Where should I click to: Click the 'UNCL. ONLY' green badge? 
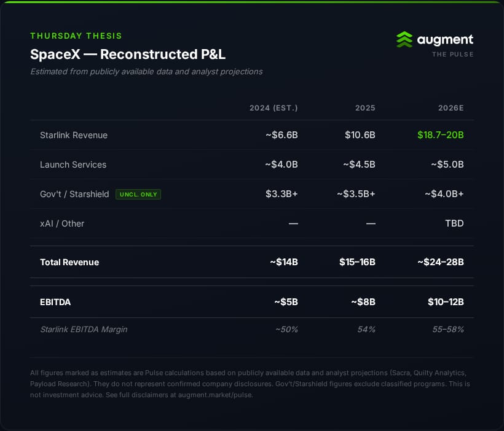(x=138, y=194)
